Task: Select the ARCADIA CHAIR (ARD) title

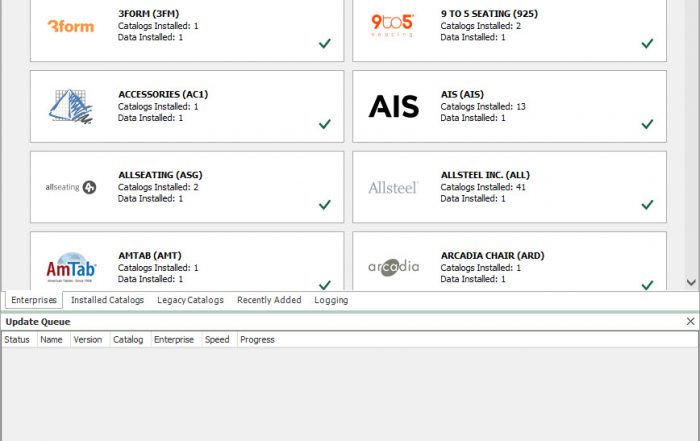Action: click(492, 256)
